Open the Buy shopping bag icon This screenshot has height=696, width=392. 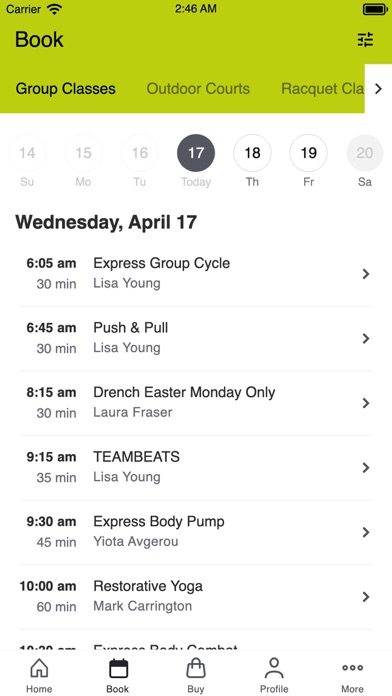pyautogui.click(x=196, y=668)
